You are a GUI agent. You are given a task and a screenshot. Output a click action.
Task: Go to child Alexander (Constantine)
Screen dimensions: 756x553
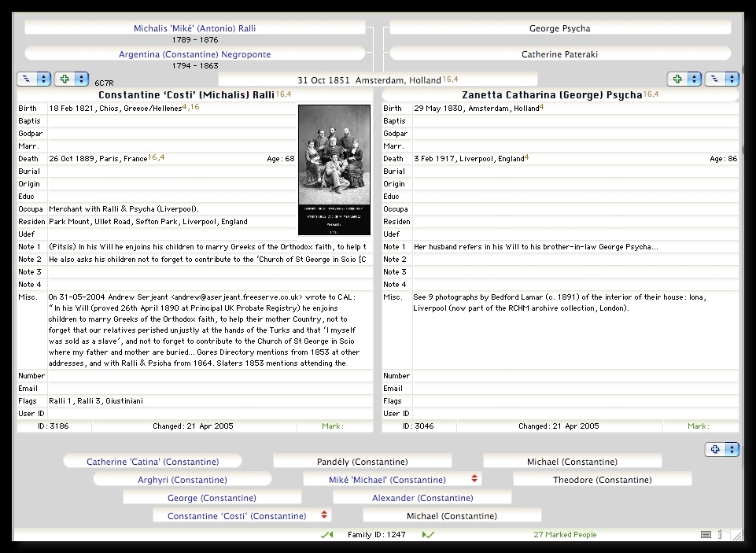[422, 498]
